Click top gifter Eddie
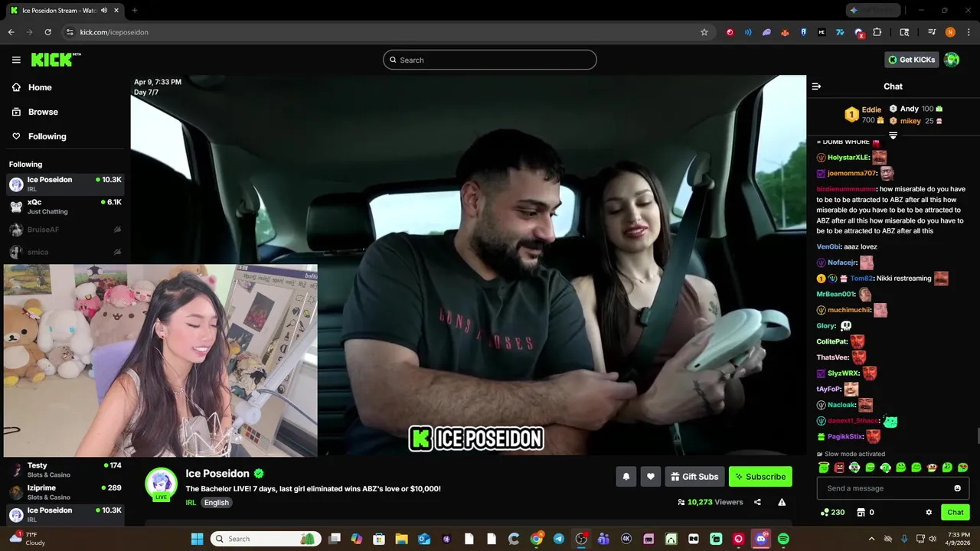The height and width of the screenshot is (551, 980). [x=871, y=110]
